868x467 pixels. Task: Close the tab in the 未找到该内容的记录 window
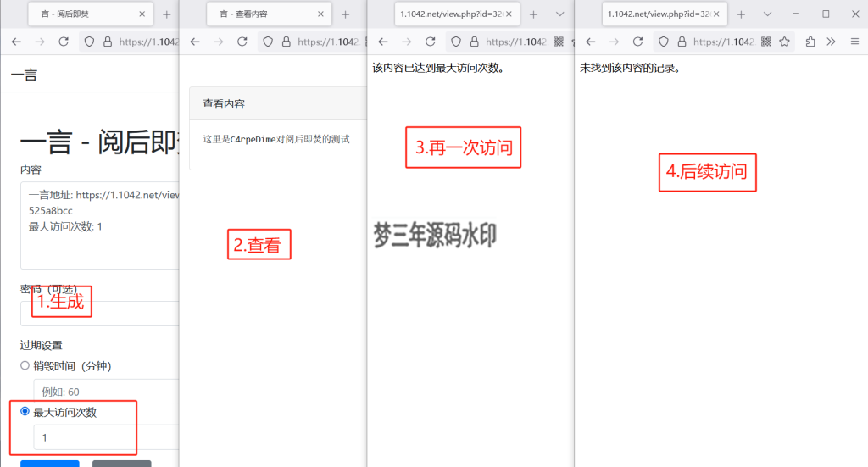[x=716, y=14]
